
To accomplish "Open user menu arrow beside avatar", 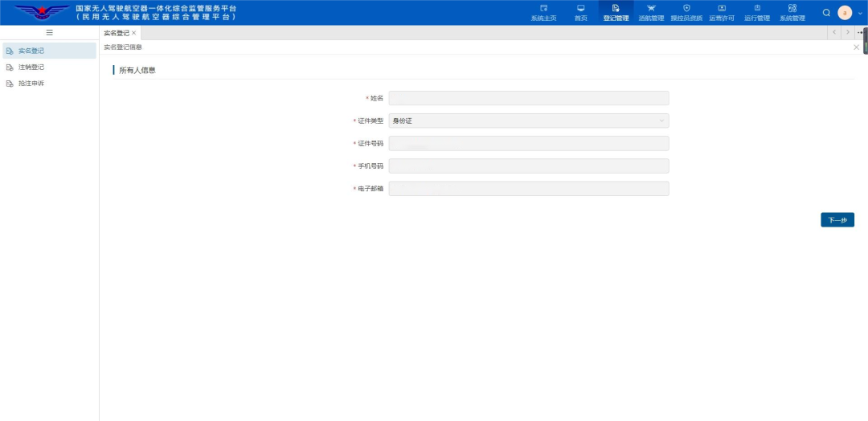I will (860, 13).
